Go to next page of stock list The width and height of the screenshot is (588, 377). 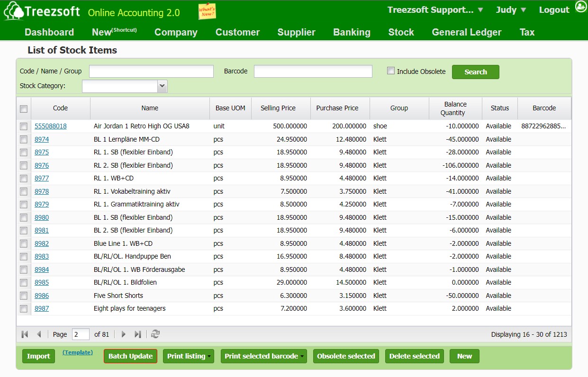pos(124,334)
